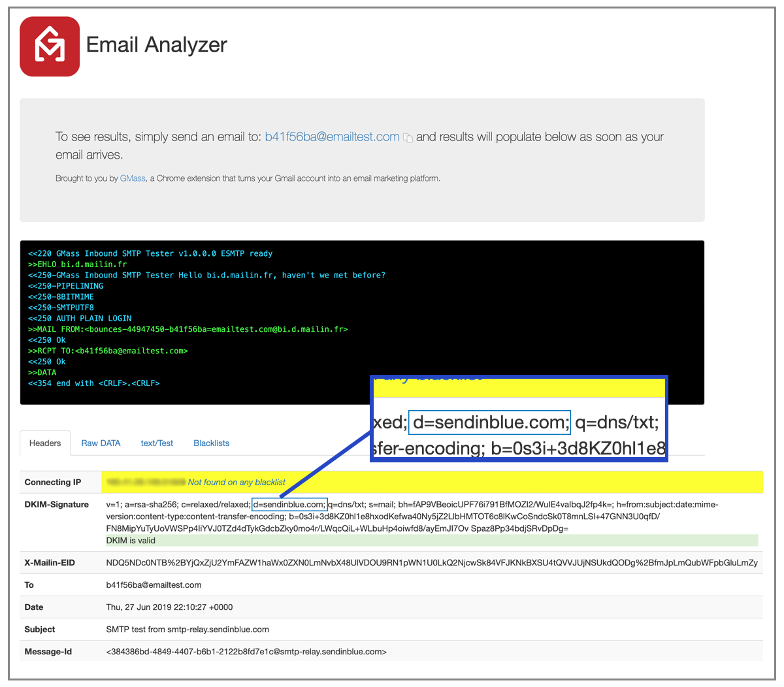Click the '<<250-PIPELINING' log line

pyautogui.click(x=65, y=285)
